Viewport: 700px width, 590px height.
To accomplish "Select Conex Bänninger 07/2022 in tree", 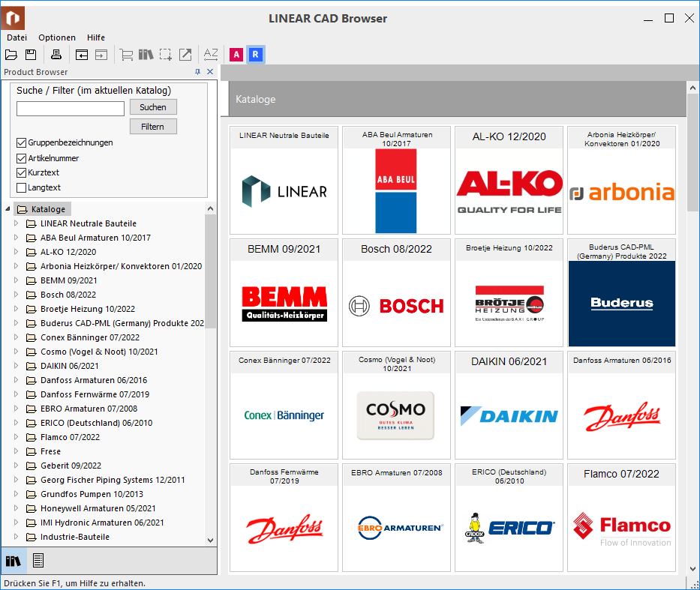I will click(x=90, y=337).
